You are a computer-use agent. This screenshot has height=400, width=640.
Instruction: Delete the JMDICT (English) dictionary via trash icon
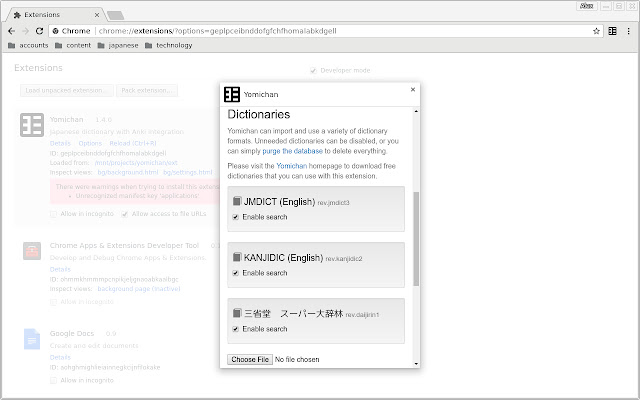tap(237, 201)
